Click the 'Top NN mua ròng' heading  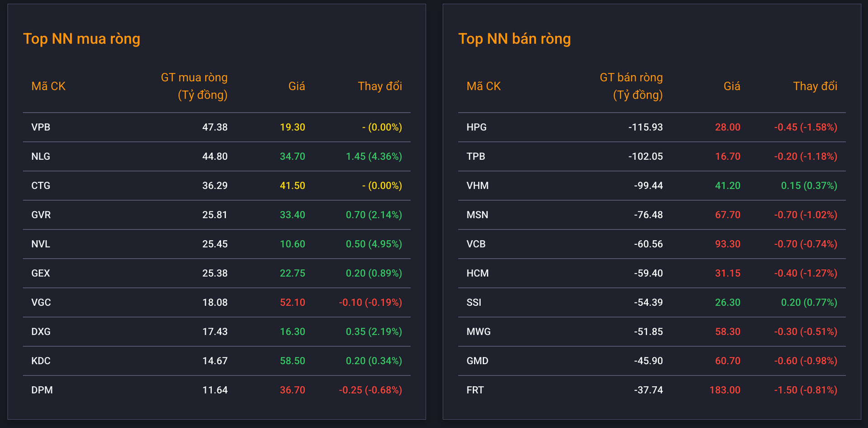pyautogui.click(x=82, y=39)
